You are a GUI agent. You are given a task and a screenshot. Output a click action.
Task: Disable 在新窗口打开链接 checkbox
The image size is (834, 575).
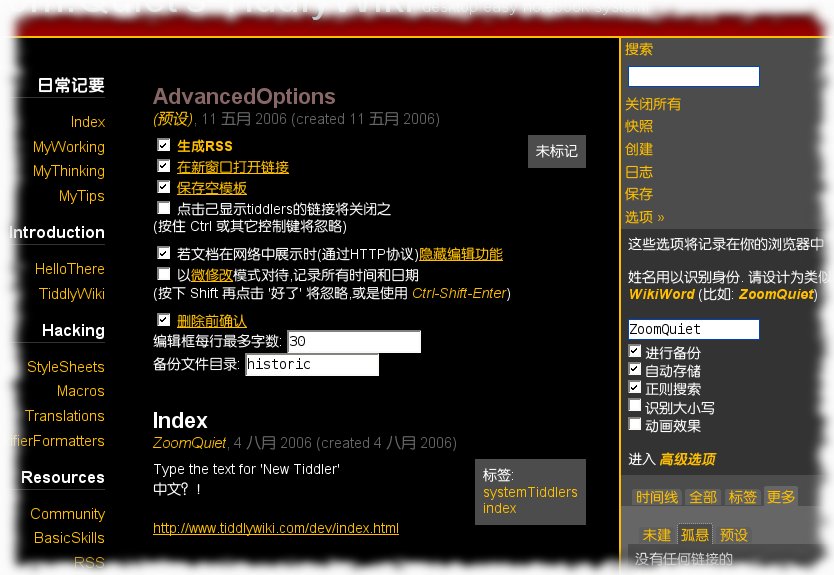coord(164,167)
